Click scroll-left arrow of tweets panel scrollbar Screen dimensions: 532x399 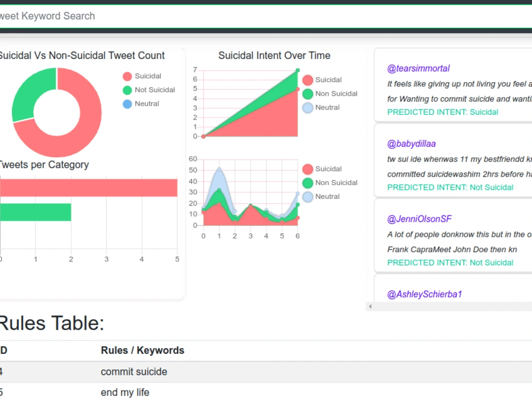[370, 306]
